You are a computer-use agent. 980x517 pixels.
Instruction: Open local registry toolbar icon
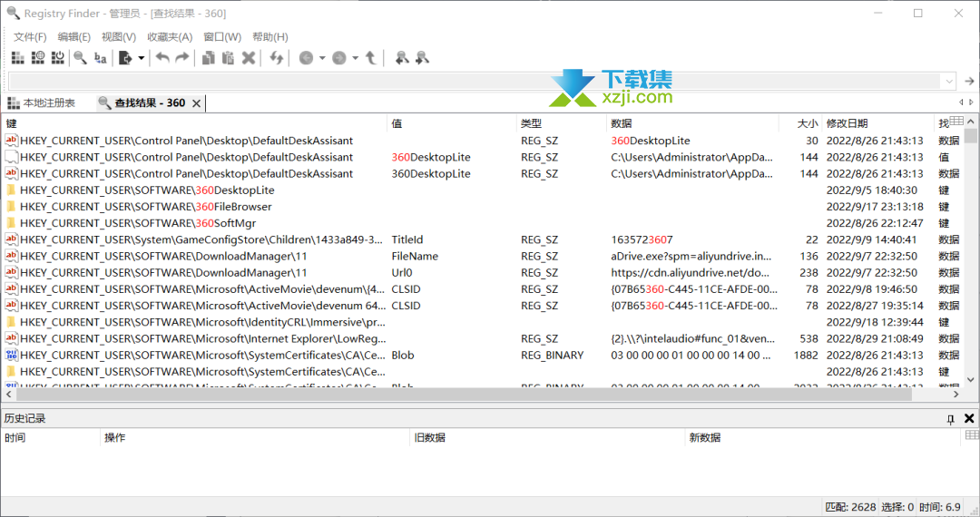(17, 58)
